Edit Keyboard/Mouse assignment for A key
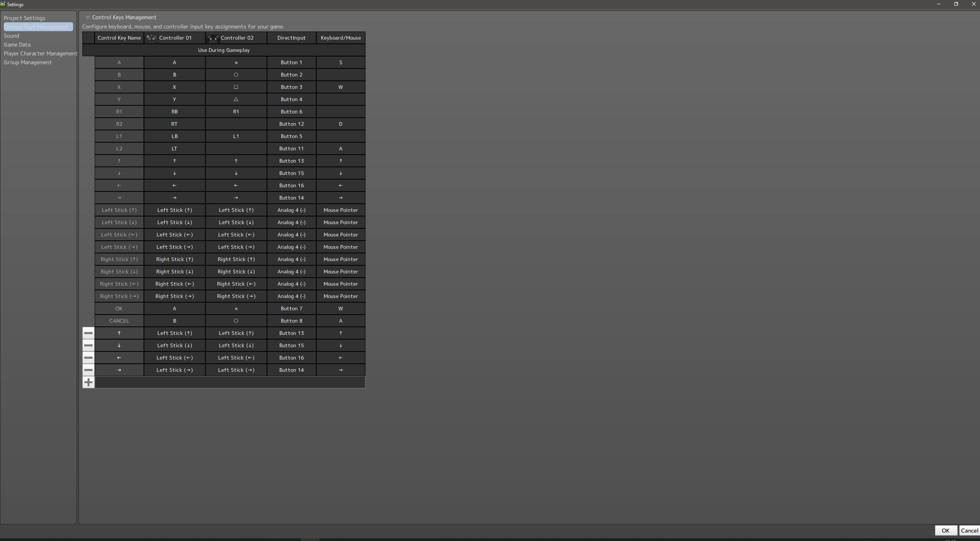This screenshot has width=980, height=541. coord(341,62)
